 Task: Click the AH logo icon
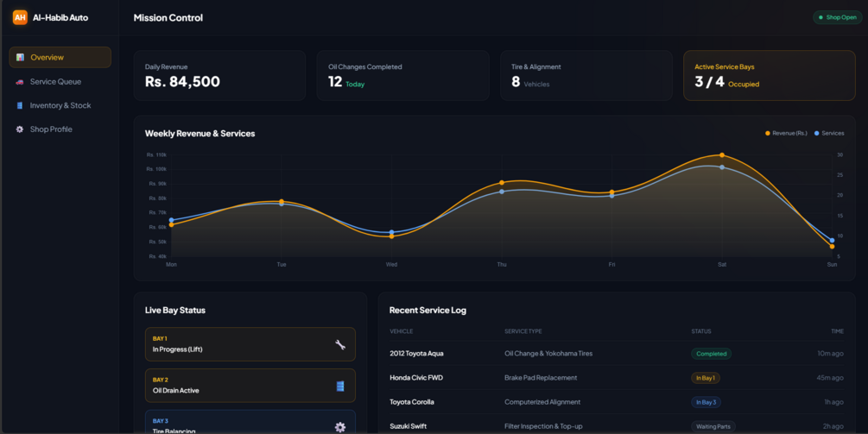(x=20, y=17)
